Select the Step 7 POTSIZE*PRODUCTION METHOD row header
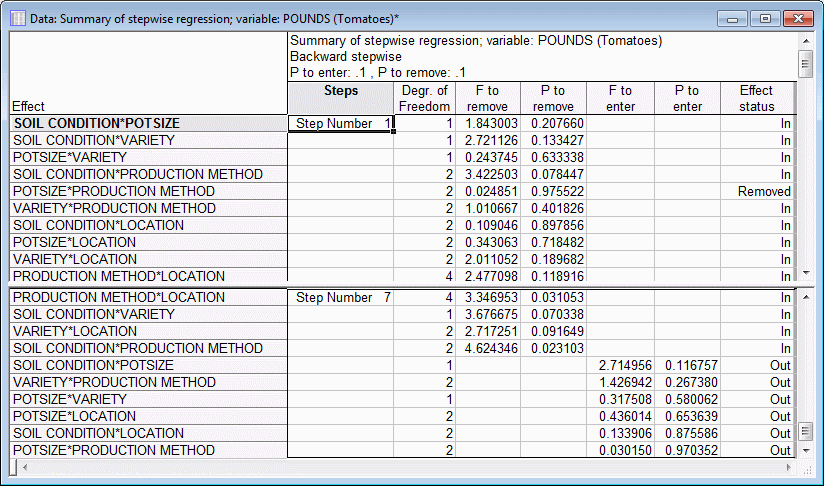 tap(148, 450)
